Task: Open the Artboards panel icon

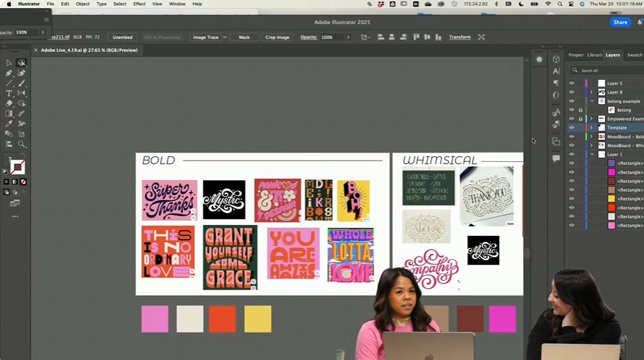Action: point(556,142)
